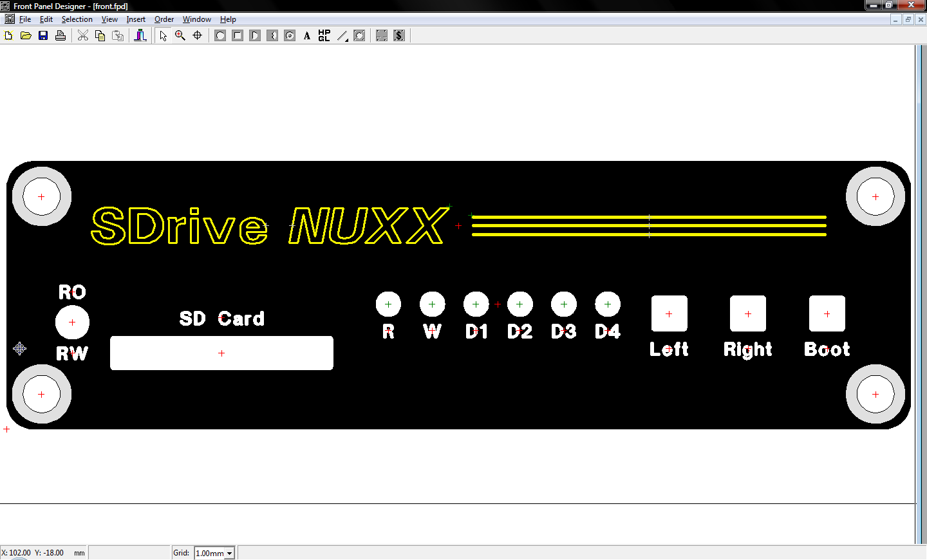
Task: Open price calculation dollar icon
Action: (399, 36)
